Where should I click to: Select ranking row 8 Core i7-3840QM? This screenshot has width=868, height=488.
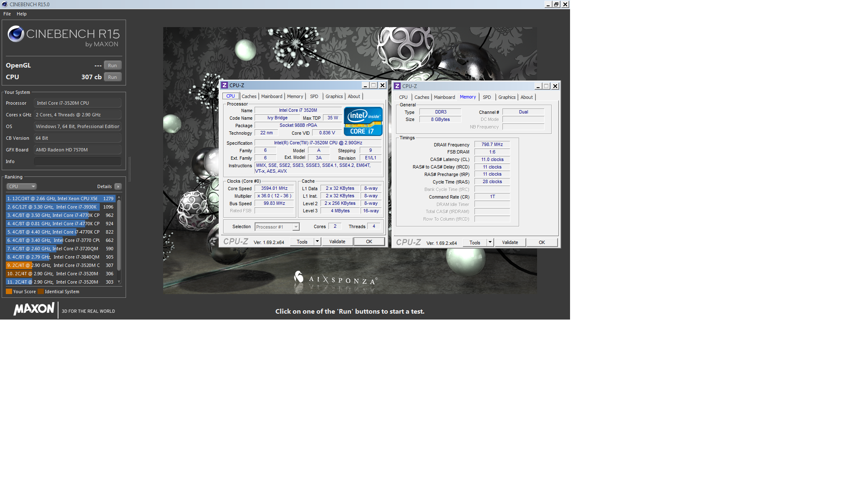(61, 257)
